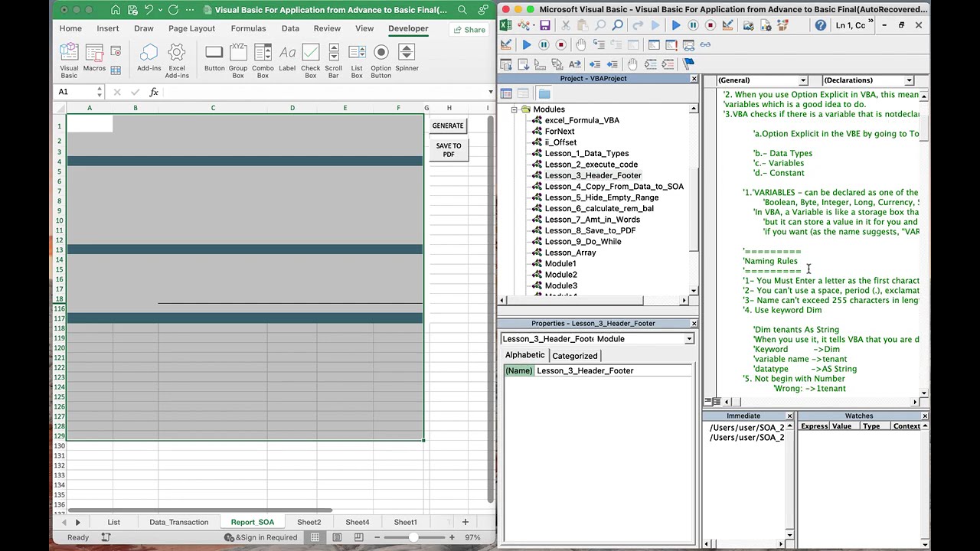Click Indent icon in VBA edit toolbar
Image resolution: width=980 pixels, height=551 pixels.
point(595,64)
